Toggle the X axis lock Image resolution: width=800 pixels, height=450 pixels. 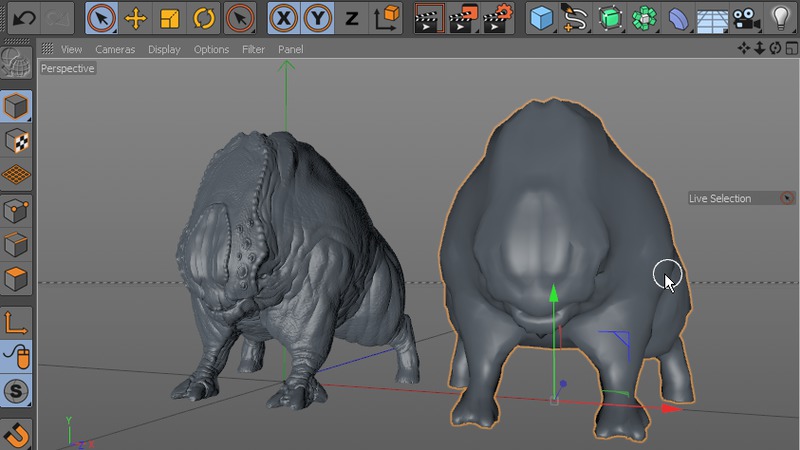[x=285, y=18]
